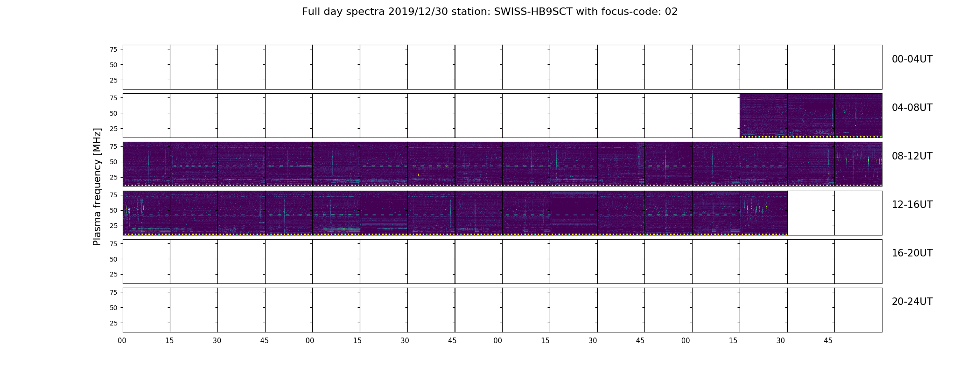
Task: Open the first spectrogram in the 12-16UT row
Action: [147, 213]
